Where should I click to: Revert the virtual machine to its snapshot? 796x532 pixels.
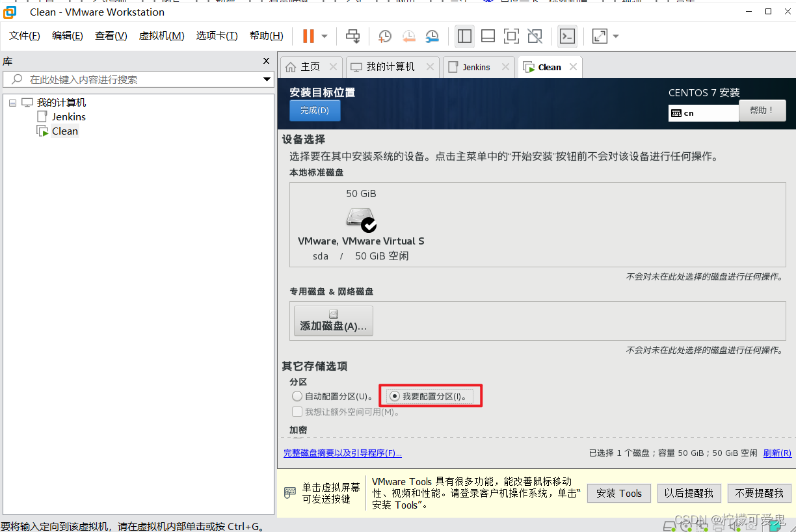point(409,36)
